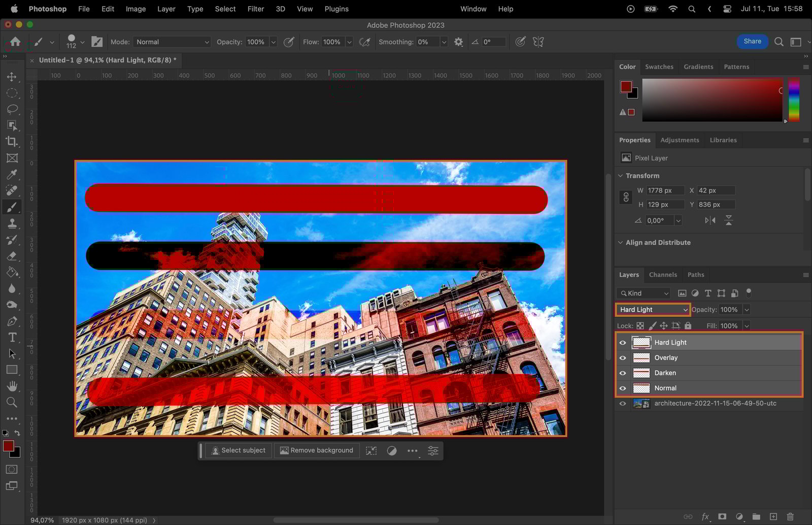Choose the Eyedropper tool
The width and height of the screenshot is (812, 525).
(12, 175)
